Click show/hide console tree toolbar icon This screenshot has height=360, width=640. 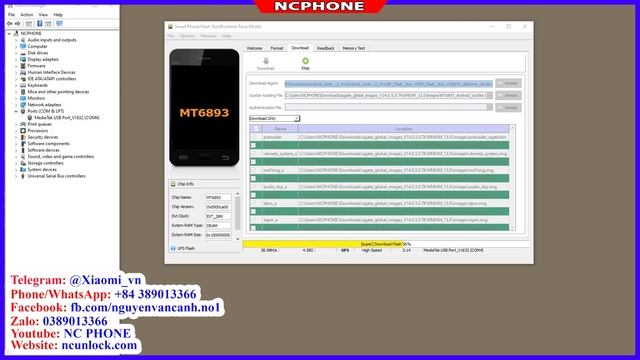click(29, 24)
